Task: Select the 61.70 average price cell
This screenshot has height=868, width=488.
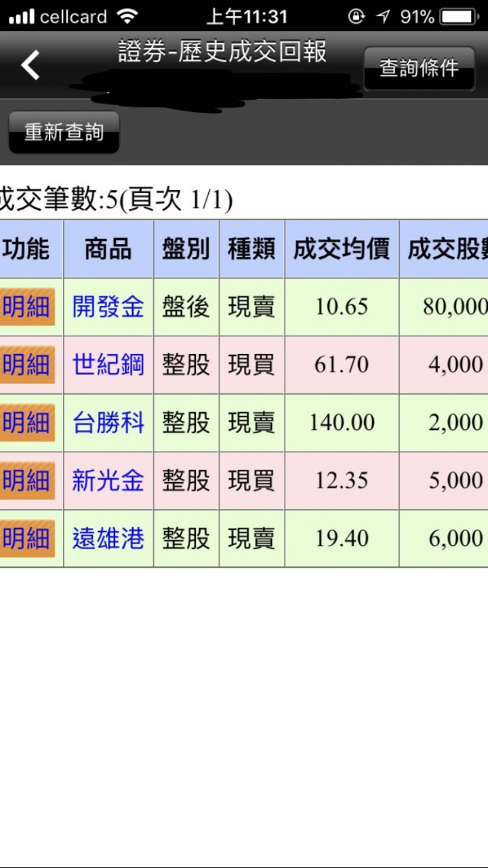Action: pyautogui.click(x=342, y=365)
